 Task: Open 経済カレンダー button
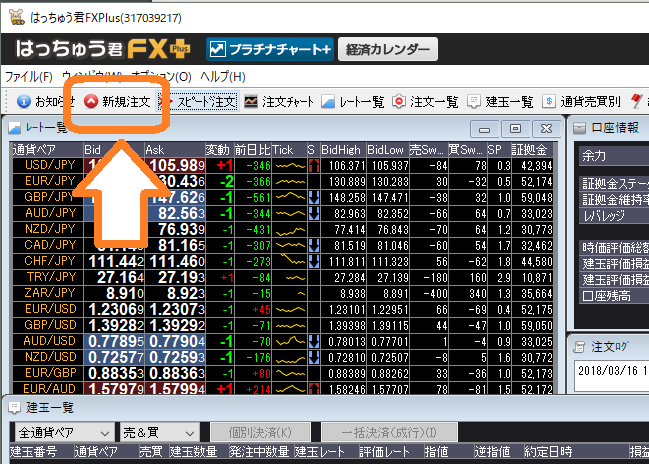tap(388, 49)
